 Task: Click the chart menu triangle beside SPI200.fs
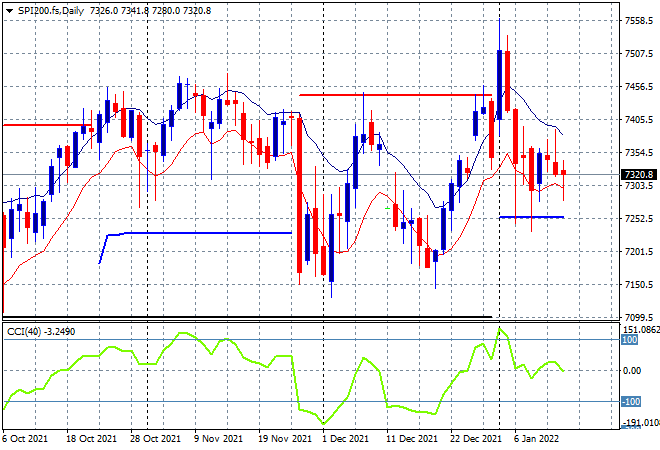click(x=9, y=11)
